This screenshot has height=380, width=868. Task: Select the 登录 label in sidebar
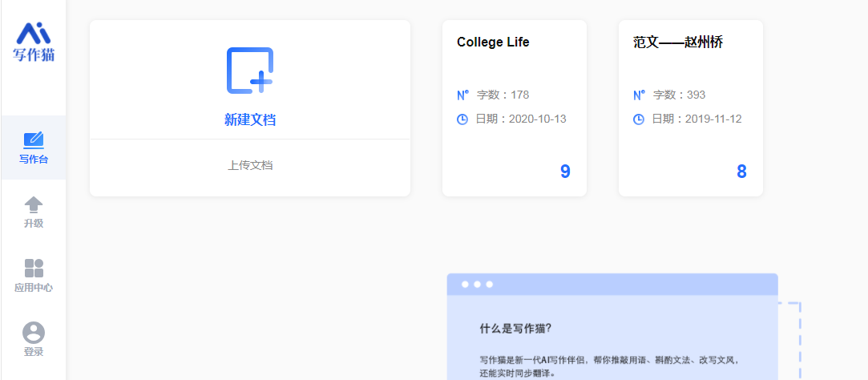[x=34, y=352]
